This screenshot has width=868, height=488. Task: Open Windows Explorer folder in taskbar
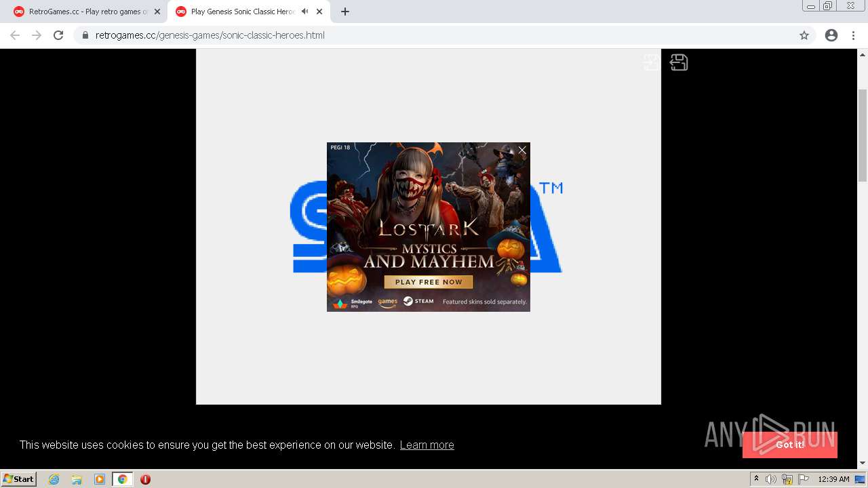[x=77, y=479]
